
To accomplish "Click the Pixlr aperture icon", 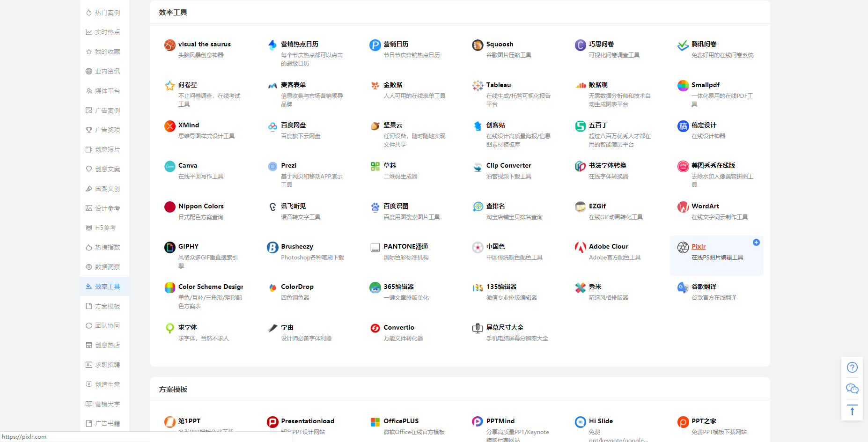I will (683, 247).
